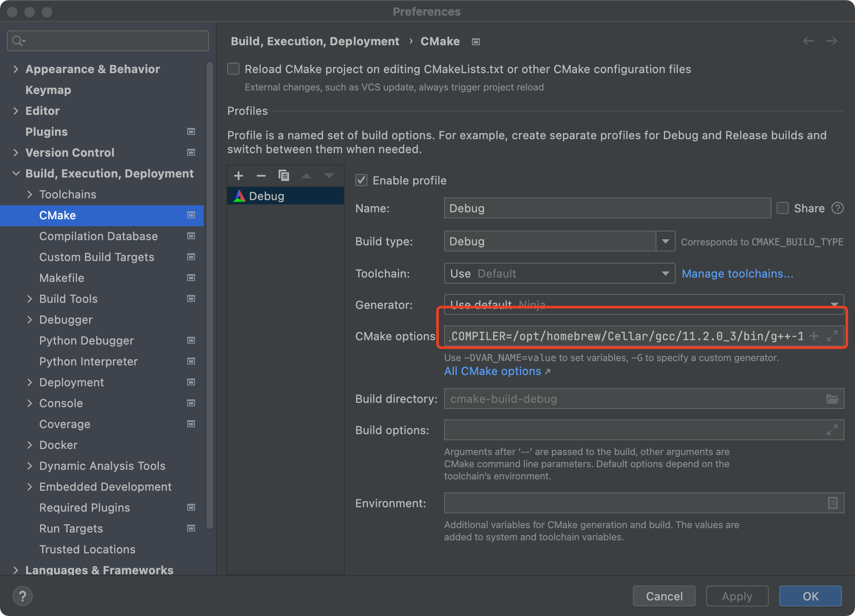Open the Build type dropdown
855x616 pixels.
(x=665, y=241)
